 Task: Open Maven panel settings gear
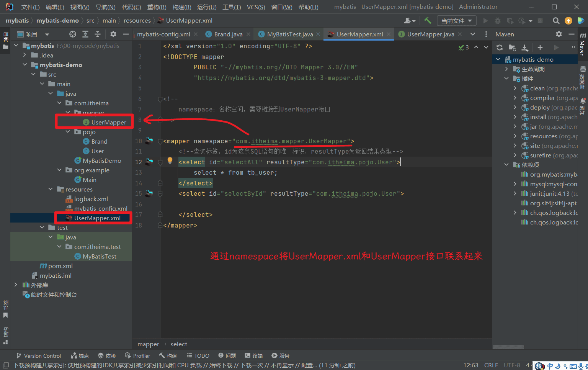559,34
